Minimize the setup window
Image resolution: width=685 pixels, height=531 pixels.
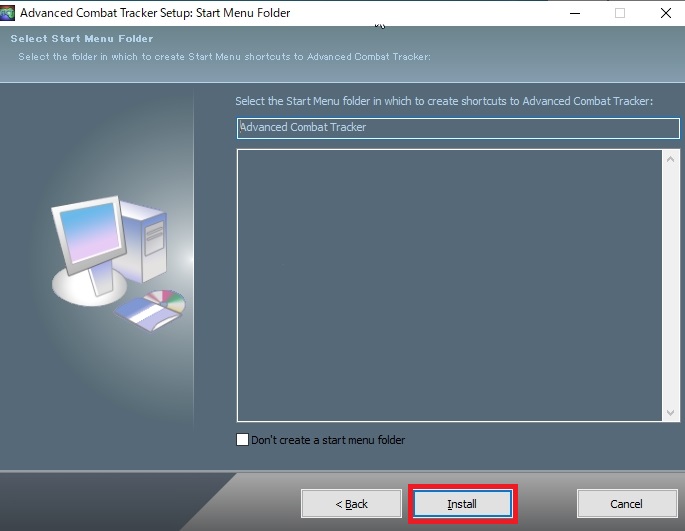575,13
